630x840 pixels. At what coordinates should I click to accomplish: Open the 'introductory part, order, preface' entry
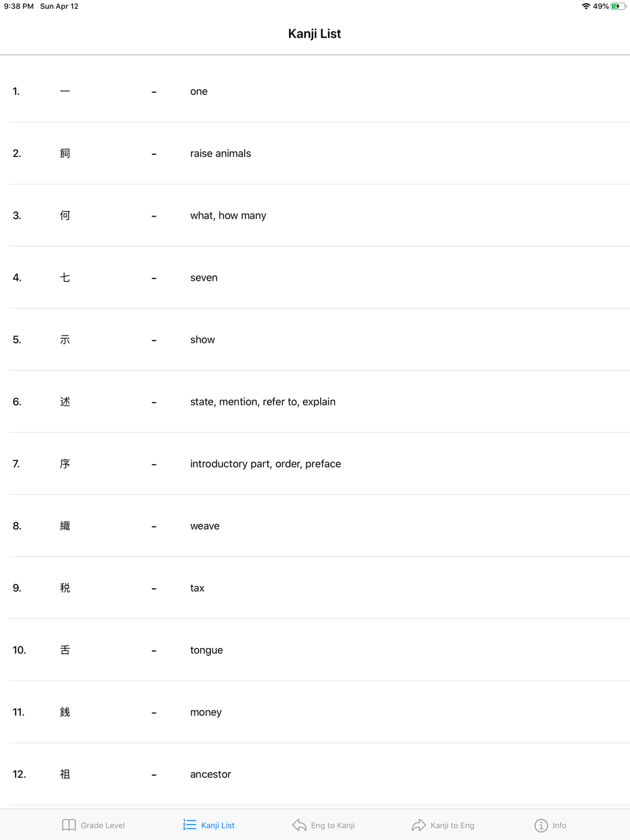click(315, 464)
